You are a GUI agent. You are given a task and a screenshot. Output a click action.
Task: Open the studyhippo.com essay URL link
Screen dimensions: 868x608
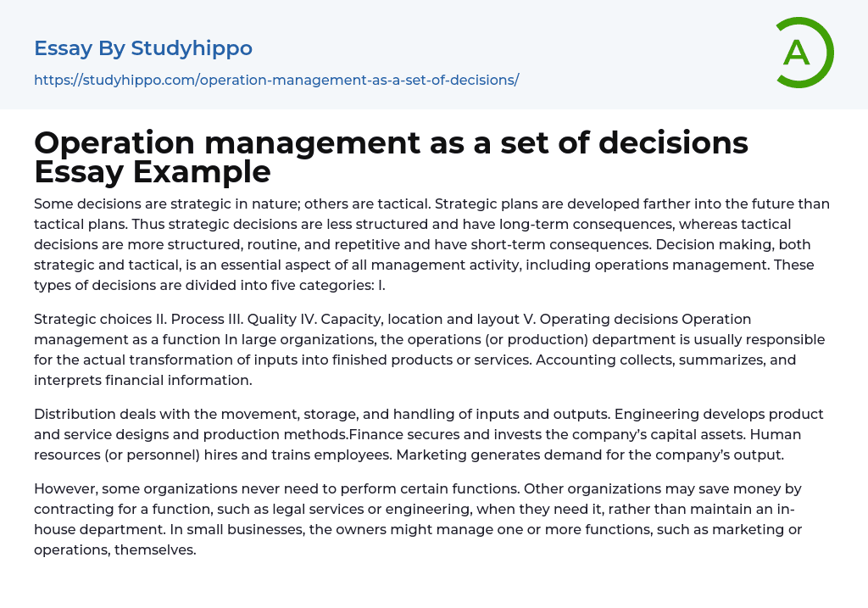[x=276, y=80]
